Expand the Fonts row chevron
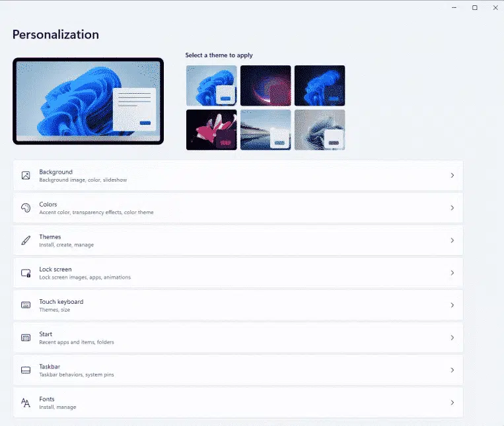Image resolution: width=504 pixels, height=426 pixels. 452,402
